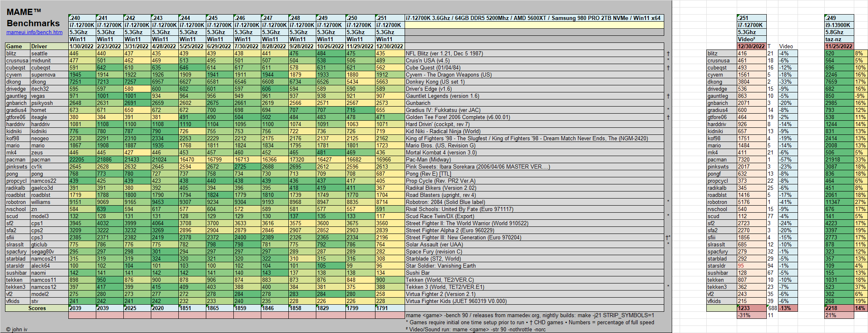Click the zeus driver cell
The height and width of the screenshot is (333, 868).
tap(49, 152)
